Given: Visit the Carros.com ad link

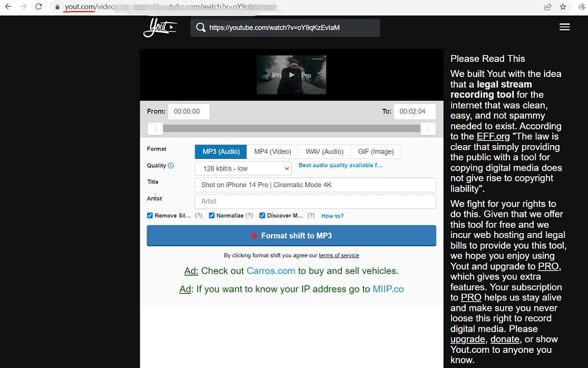Looking at the screenshot, I should coord(271,271).
